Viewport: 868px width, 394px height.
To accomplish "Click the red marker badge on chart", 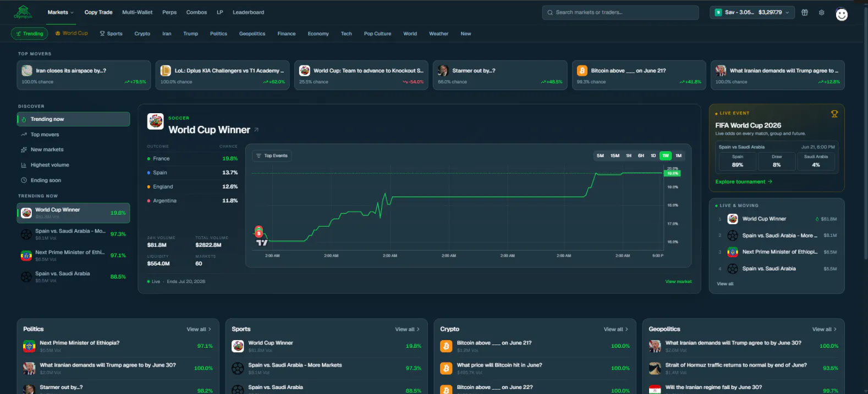I will click(x=259, y=232).
